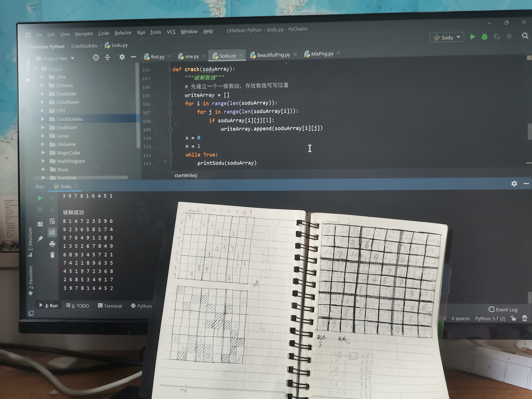Open the Navigate menu
The image size is (532, 399).
click(x=84, y=34)
